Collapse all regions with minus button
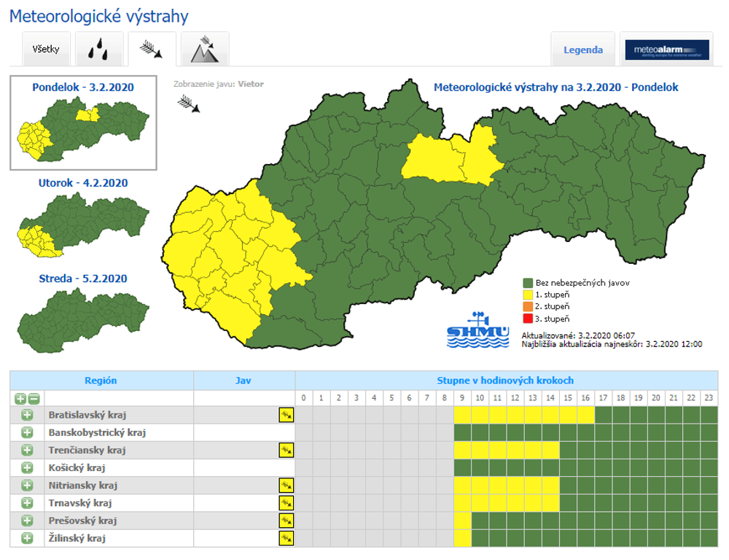729x560 pixels. point(34,399)
